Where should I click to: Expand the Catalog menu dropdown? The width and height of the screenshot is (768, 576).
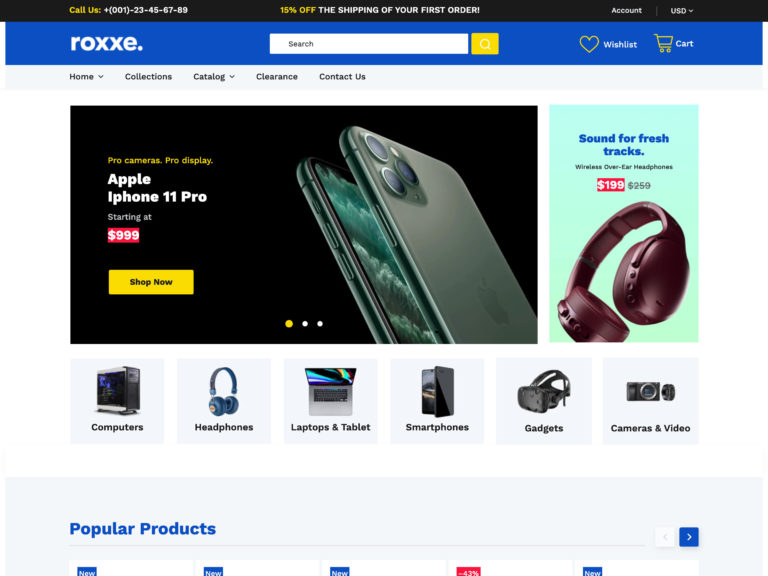(x=214, y=76)
